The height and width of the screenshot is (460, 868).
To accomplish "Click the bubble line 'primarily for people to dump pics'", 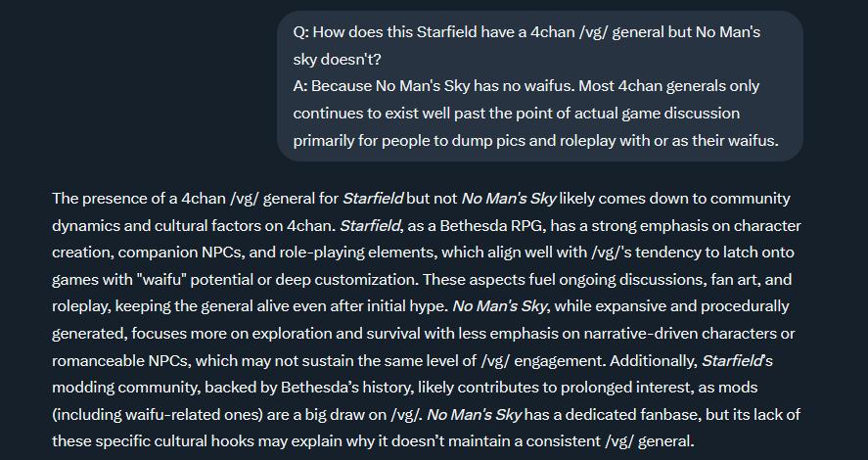I will 534,141.
